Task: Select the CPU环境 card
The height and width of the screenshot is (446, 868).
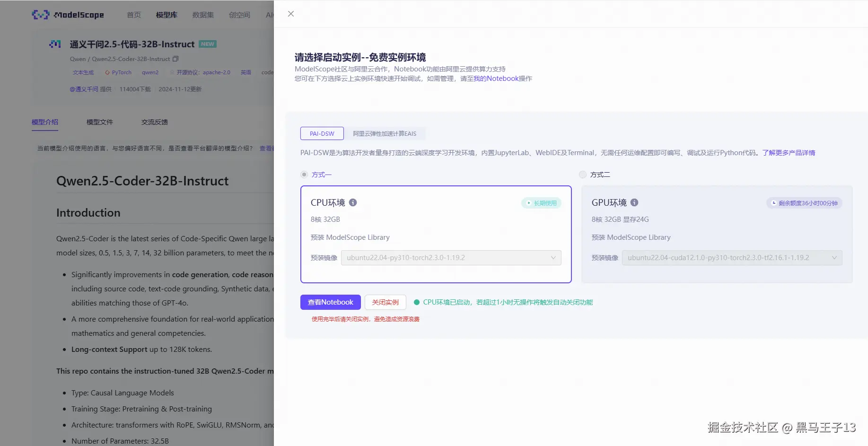Action: point(436,234)
